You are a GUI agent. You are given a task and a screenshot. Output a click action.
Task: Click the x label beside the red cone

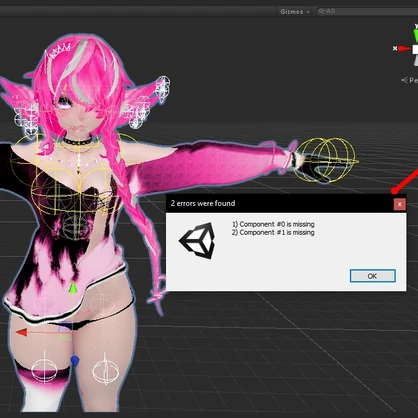395,49
